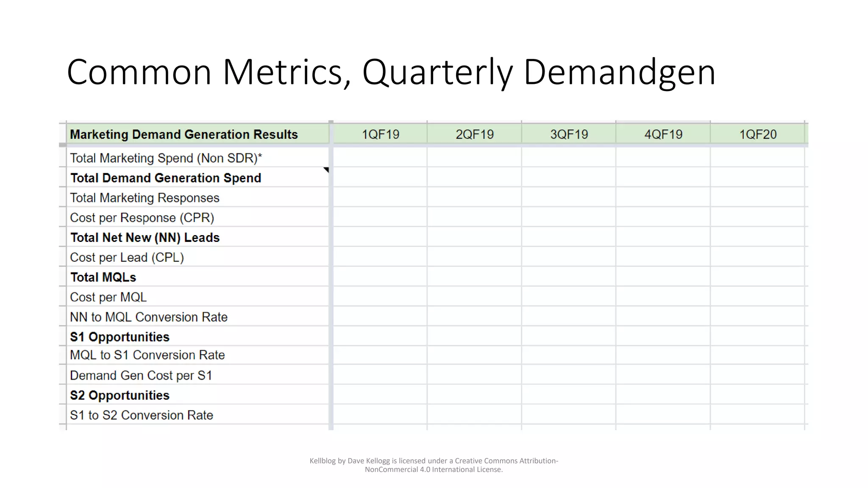
Task: Select the 2QF19 cell for Total MQLs
Action: (x=474, y=277)
